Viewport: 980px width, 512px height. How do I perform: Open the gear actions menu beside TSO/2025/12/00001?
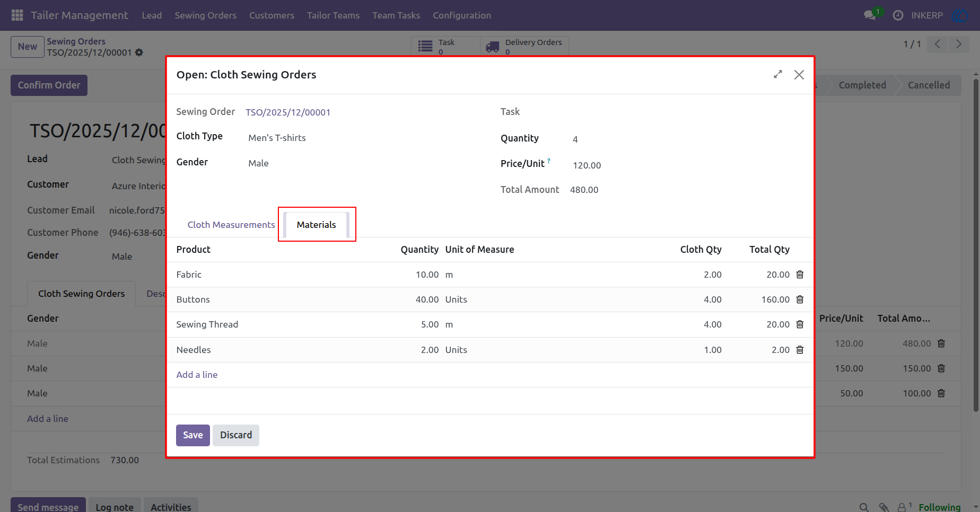tap(139, 52)
